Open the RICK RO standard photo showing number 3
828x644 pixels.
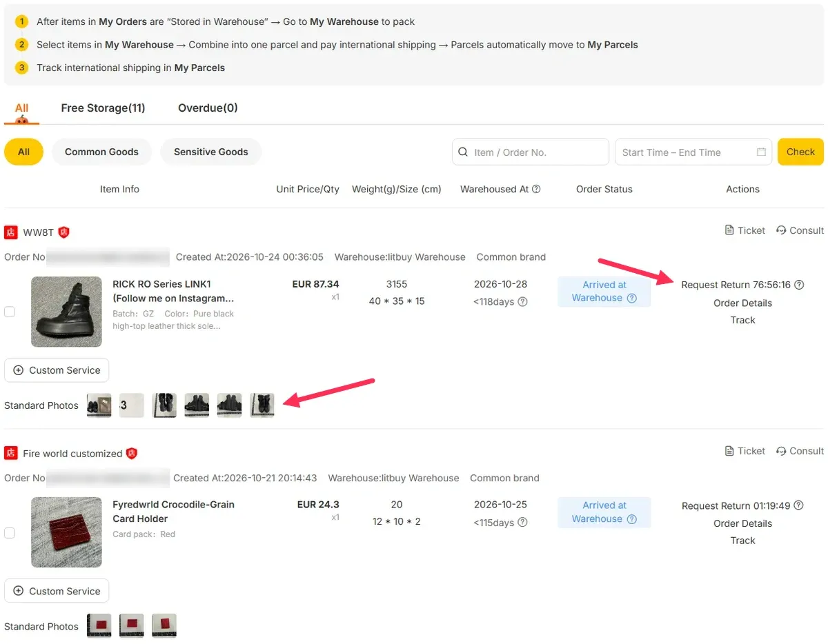coord(131,405)
